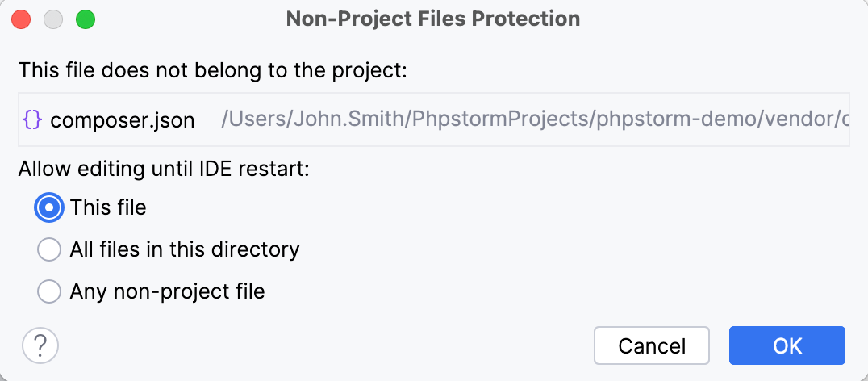Click the yellow minimize window button
The height and width of the screenshot is (381, 868).
(53, 19)
